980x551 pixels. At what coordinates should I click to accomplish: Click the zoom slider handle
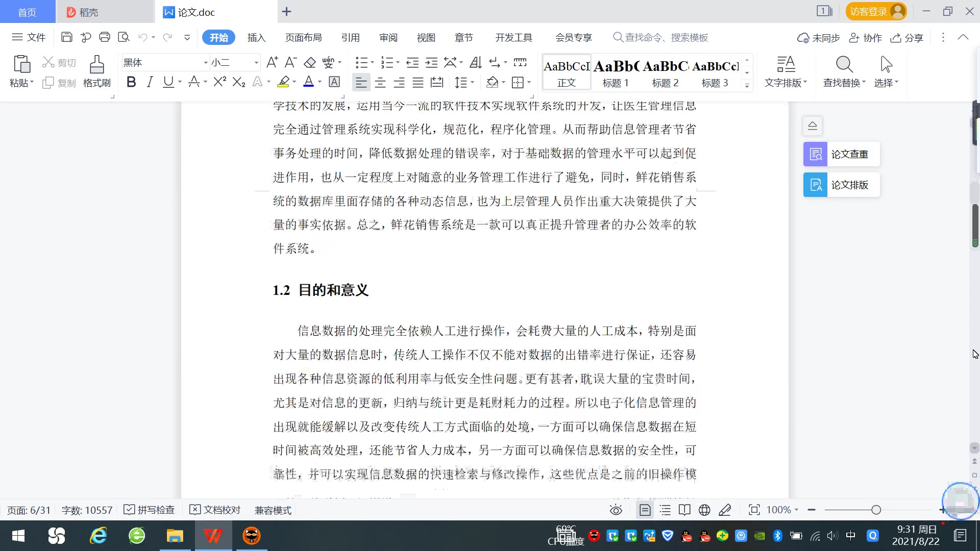click(x=876, y=510)
